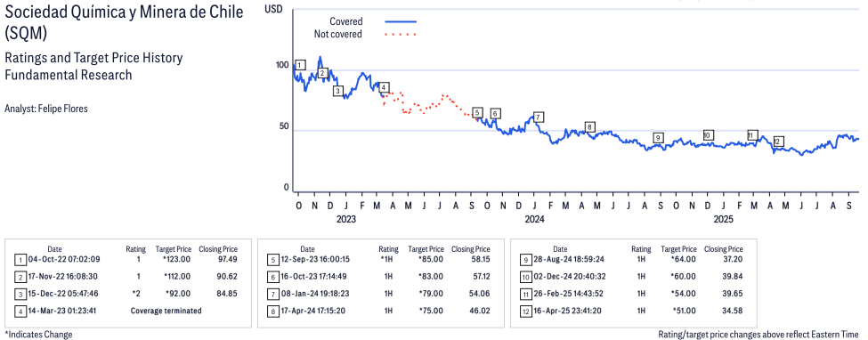Click the '*Indicates Change' footnote
This screenshot has height=340, width=868.
pyautogui.click(x=37, y=335)
